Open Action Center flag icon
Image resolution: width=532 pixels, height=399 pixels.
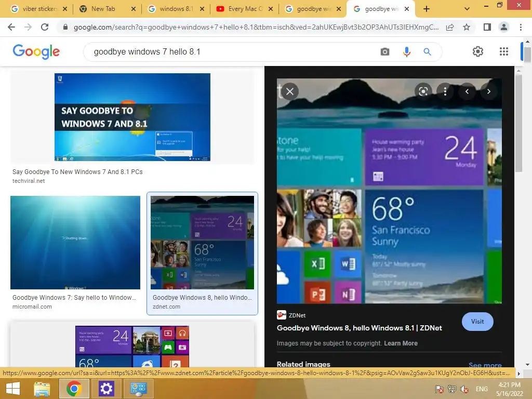tap(439, 389)
